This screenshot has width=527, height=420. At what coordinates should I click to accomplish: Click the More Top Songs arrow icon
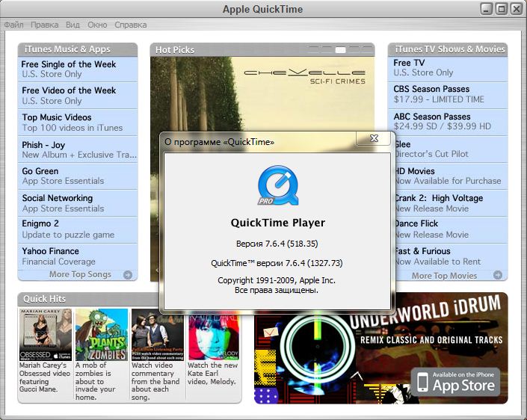tap(128, 274)
